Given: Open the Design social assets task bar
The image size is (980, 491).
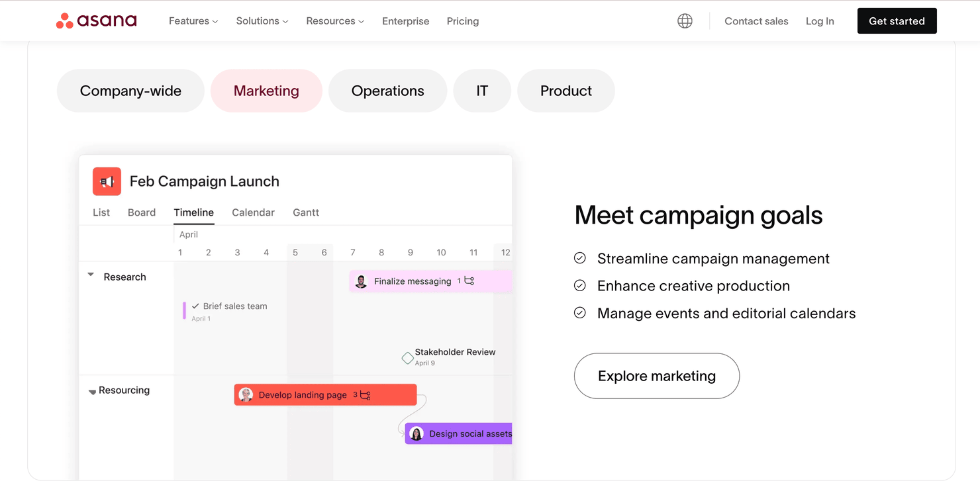Looking at the screenshot, I should [x=458, y=434].
